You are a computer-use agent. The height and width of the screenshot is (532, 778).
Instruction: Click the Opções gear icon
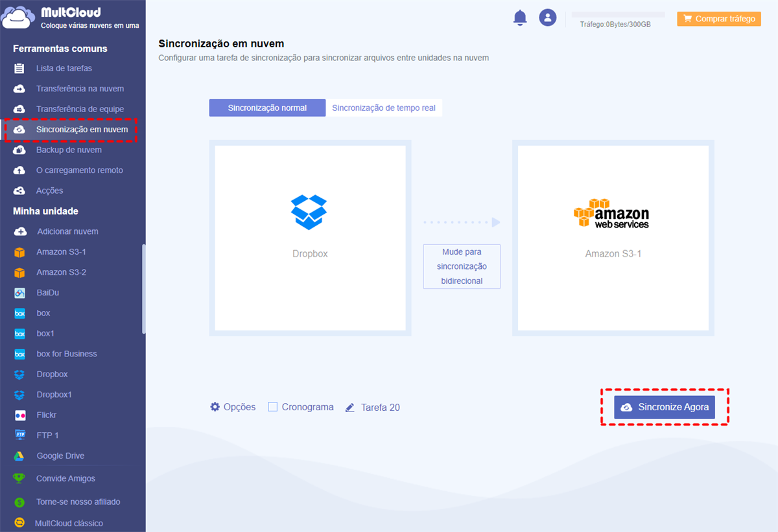(215, 407)
